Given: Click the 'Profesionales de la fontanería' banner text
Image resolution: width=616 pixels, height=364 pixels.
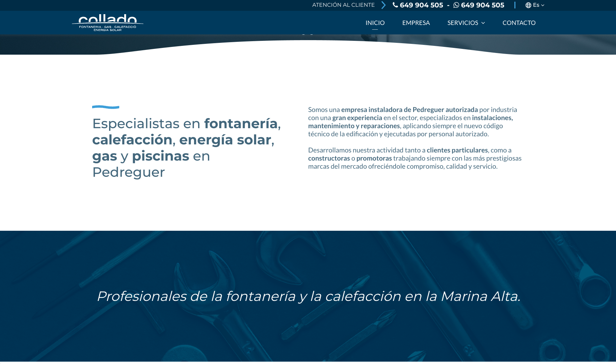Looking at the screenshot, I should tap(309, 296).
